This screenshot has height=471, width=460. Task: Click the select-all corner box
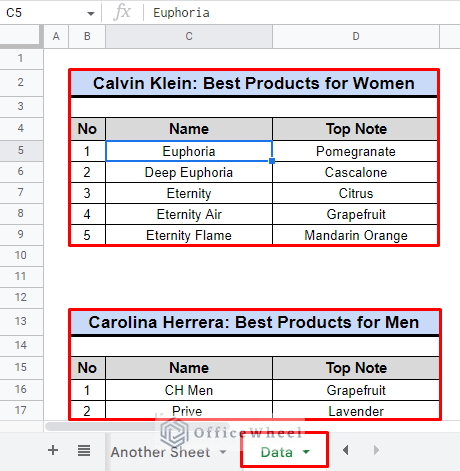21,36
